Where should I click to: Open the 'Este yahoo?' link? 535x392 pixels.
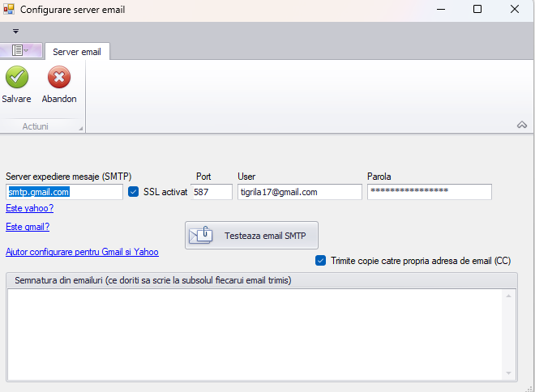tap(29, 208)
